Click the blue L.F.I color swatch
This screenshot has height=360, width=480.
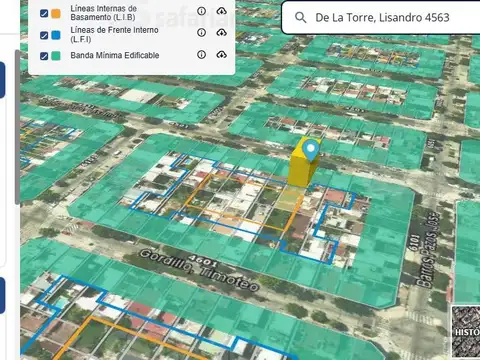point(56,35)
